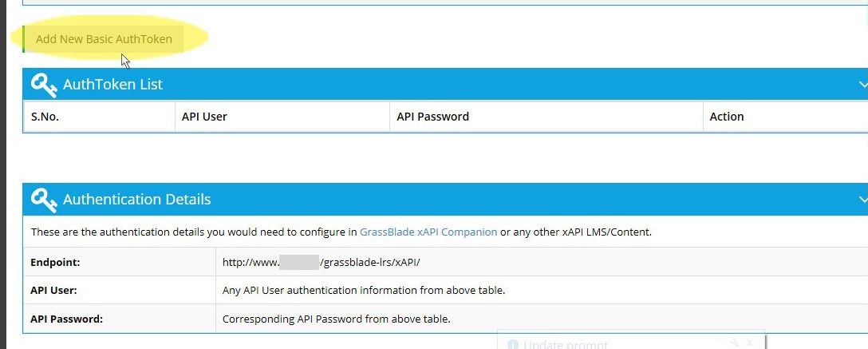Click the key icon beside Authentication Details
This screenshot has height=349, width=868.
point(44,200)
